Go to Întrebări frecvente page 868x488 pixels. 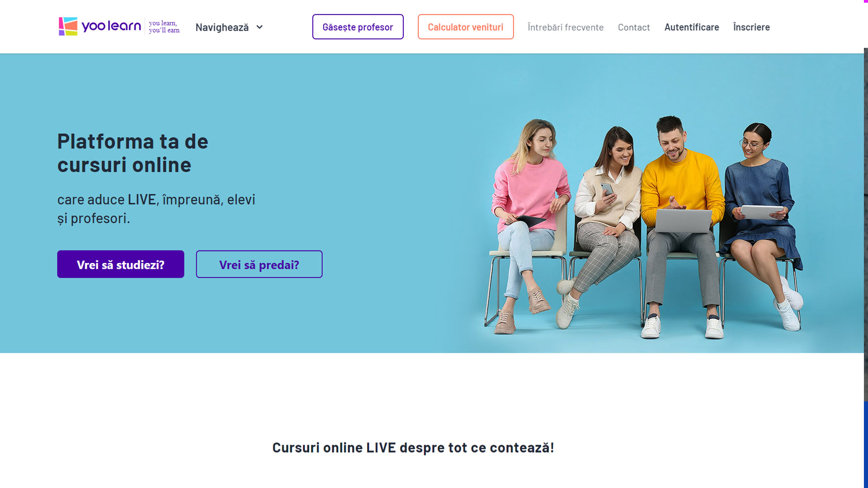(566, 27)
